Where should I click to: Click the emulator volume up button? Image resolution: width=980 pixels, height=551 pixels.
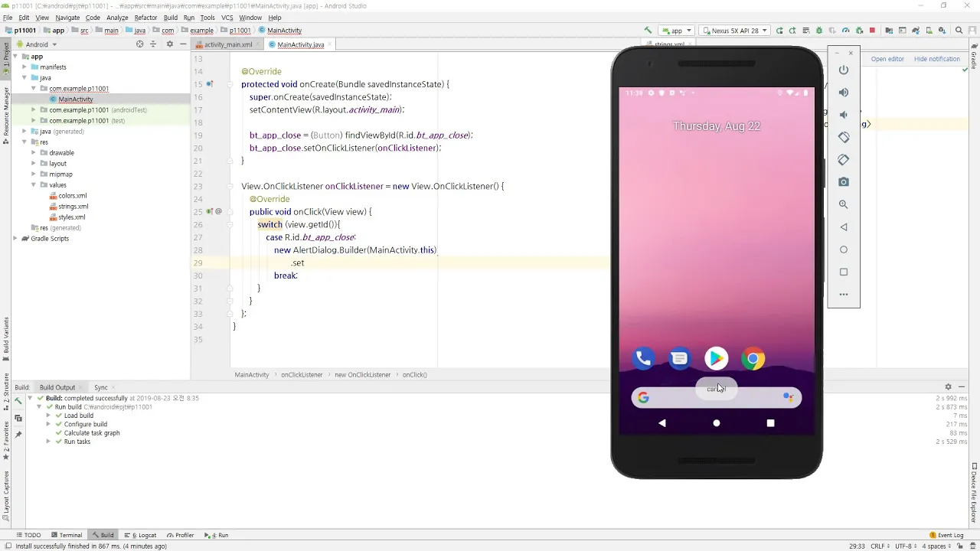pos(844,92)
